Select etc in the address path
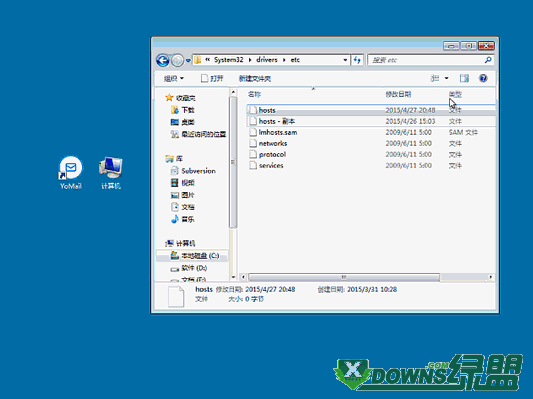 [x=295, y=60]
